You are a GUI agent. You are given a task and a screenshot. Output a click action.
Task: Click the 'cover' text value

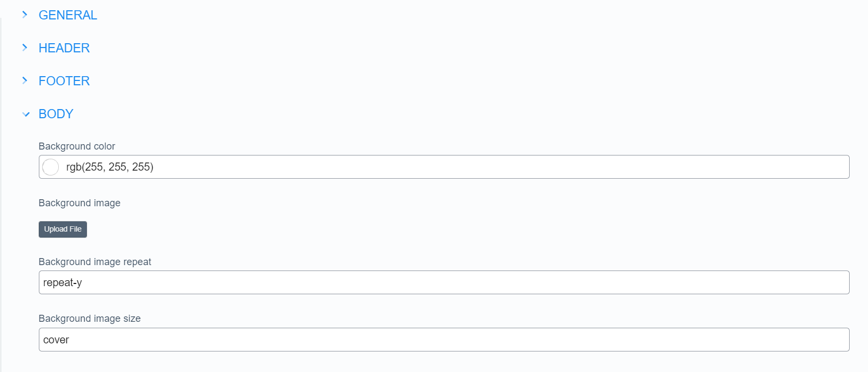[56, 340]
